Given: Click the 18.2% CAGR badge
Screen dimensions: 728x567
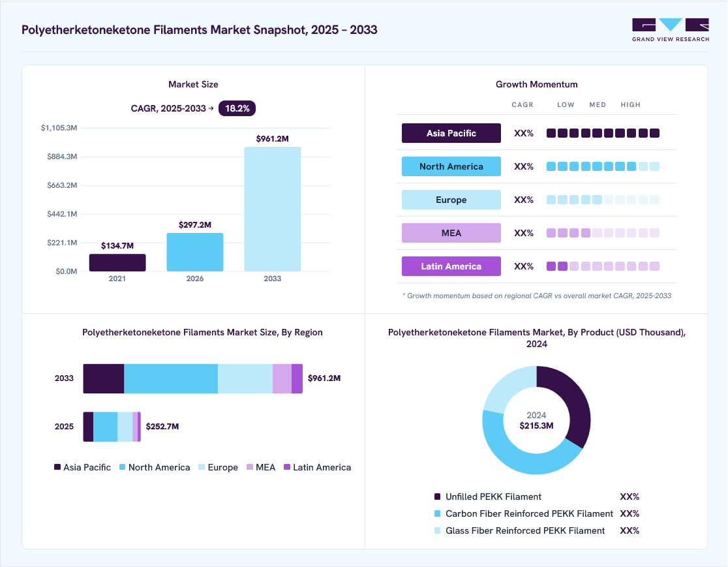Looking at the screenshot, I should 237,108.
